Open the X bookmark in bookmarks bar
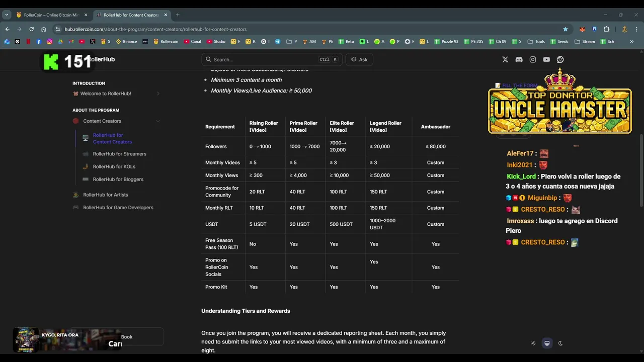Viewport: 644px width, 362px height. tap(93, 42)
